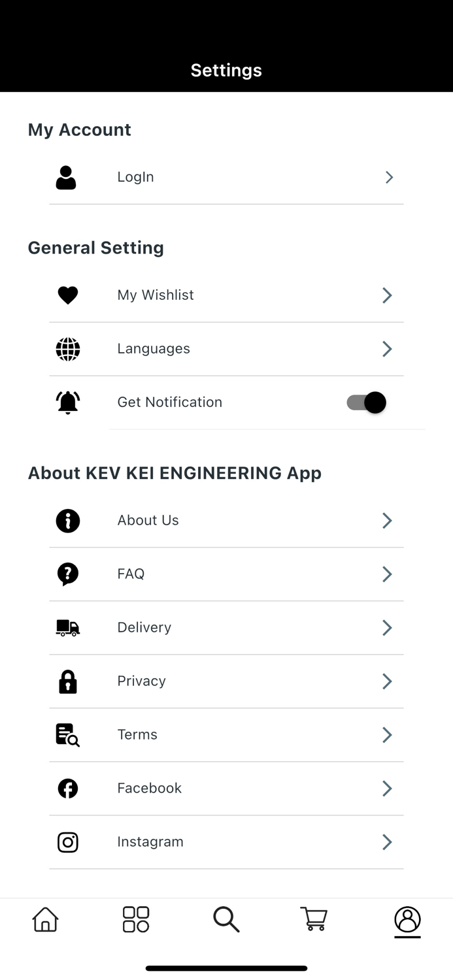Image resolution: width=453 pixels, height=980 pixels.
Task: Tap the padlock icon beside Privacy
Action: pos(68,681)
